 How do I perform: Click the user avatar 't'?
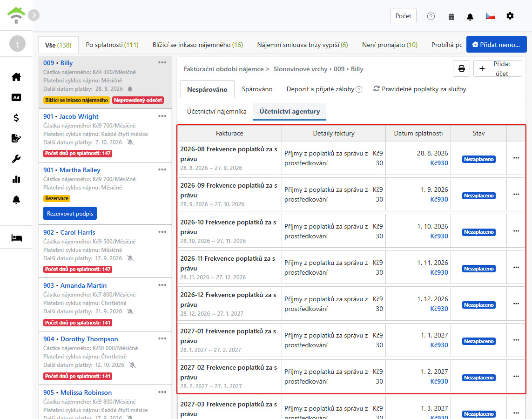17,44
